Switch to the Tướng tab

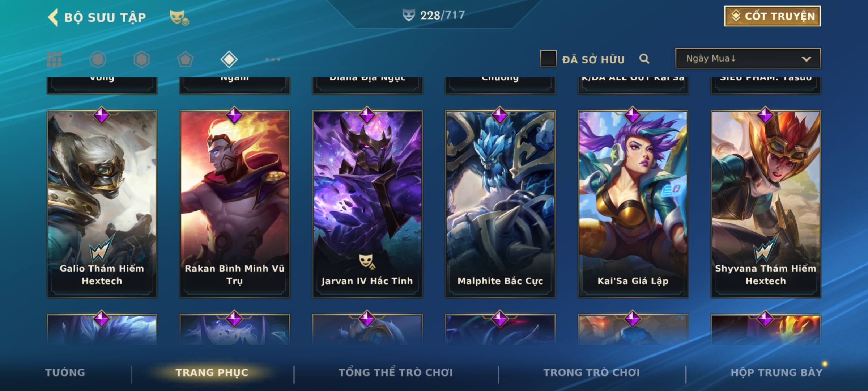point(65,373)
